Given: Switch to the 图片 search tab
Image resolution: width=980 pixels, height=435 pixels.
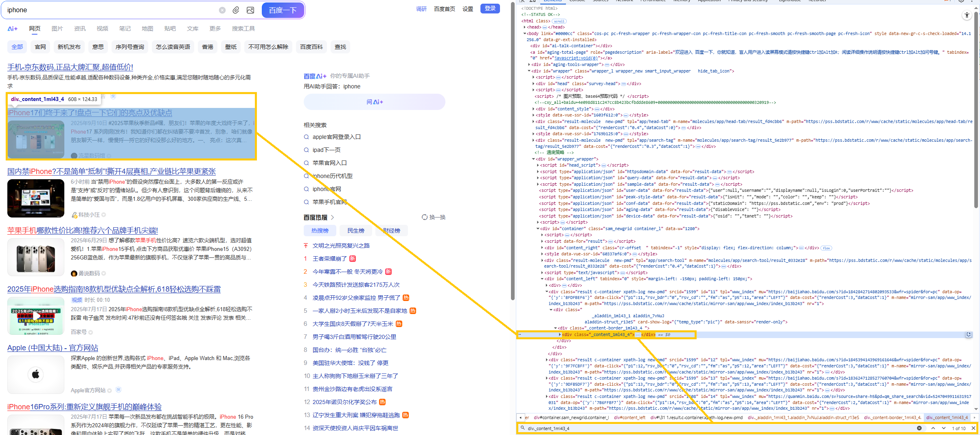Looking at the screenshot, I should (57, 29).
